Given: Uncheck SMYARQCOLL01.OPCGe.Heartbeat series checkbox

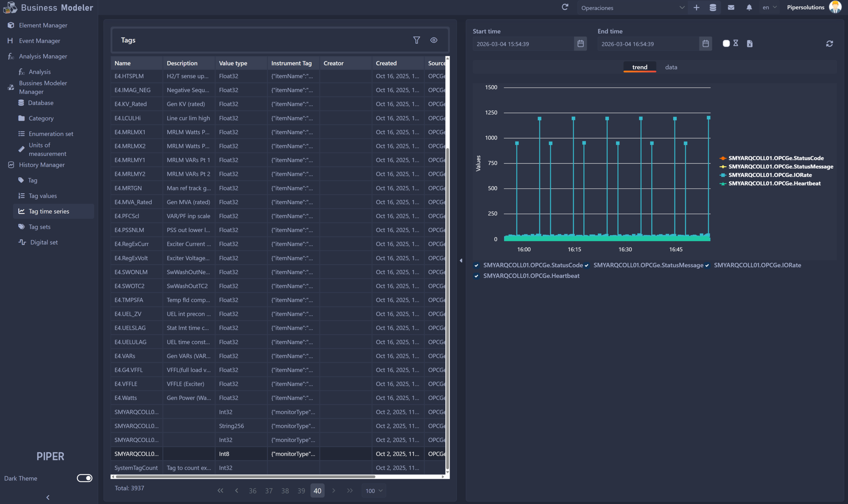Looking at the screenshot, I should tap(476, 276).
